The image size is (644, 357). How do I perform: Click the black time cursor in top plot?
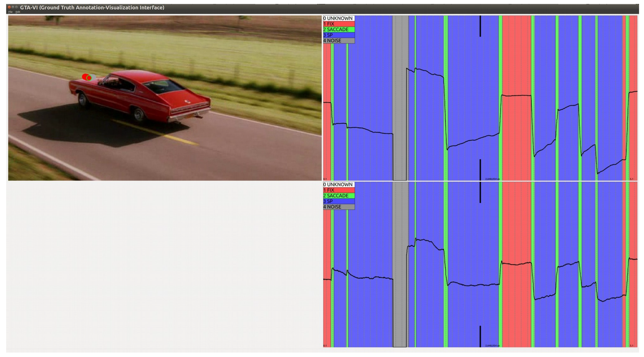point(480,26)
